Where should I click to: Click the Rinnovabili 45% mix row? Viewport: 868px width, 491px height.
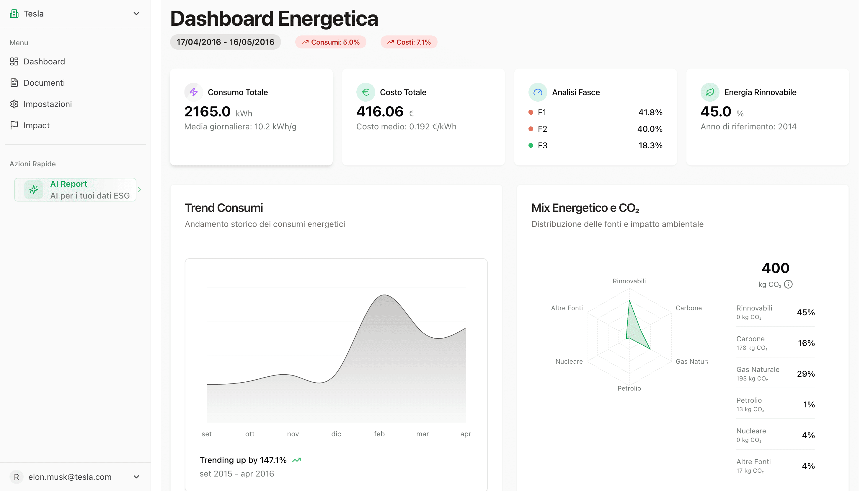(775, 312)
